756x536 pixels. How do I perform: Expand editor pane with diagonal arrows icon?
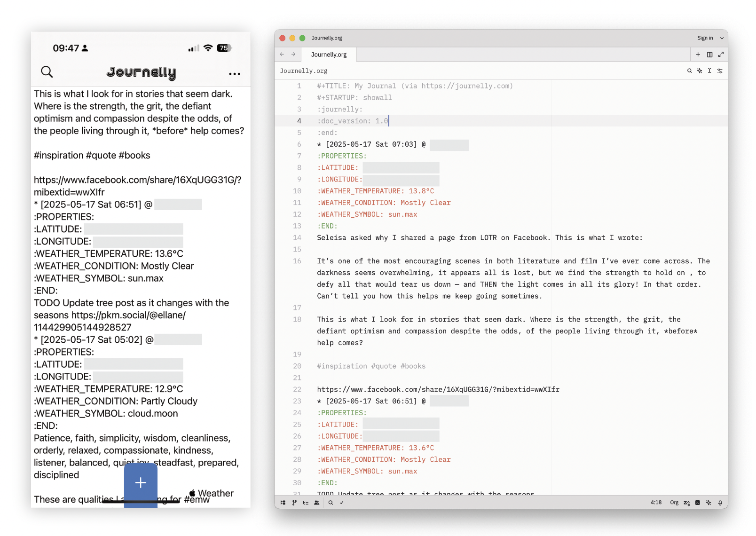721,55
